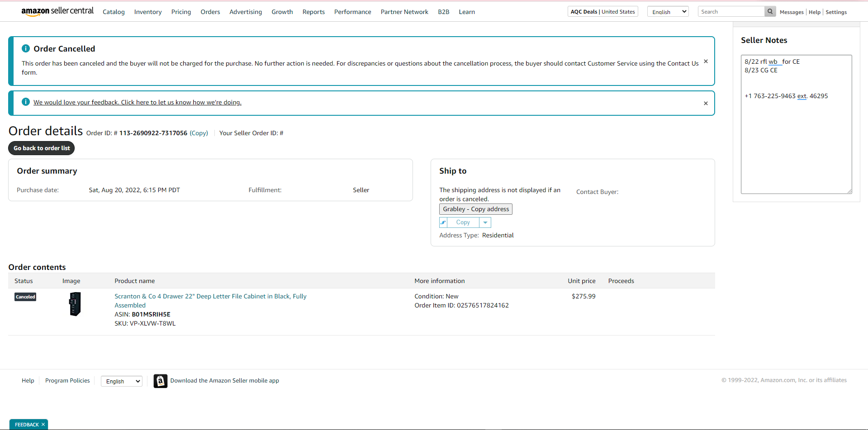The image size is (868, 430).
Task: Open the file cabinet product thumbnail
Action: coord(75,303)
